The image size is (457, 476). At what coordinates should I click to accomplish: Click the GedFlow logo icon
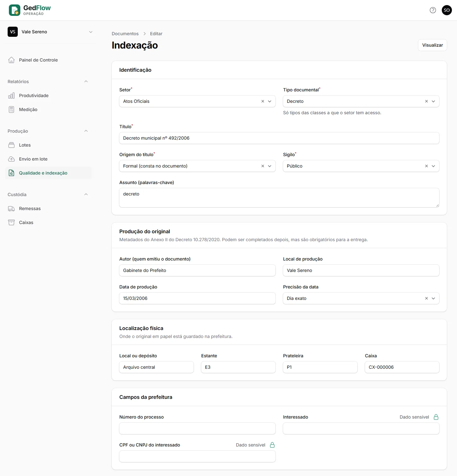pos(15,10)
